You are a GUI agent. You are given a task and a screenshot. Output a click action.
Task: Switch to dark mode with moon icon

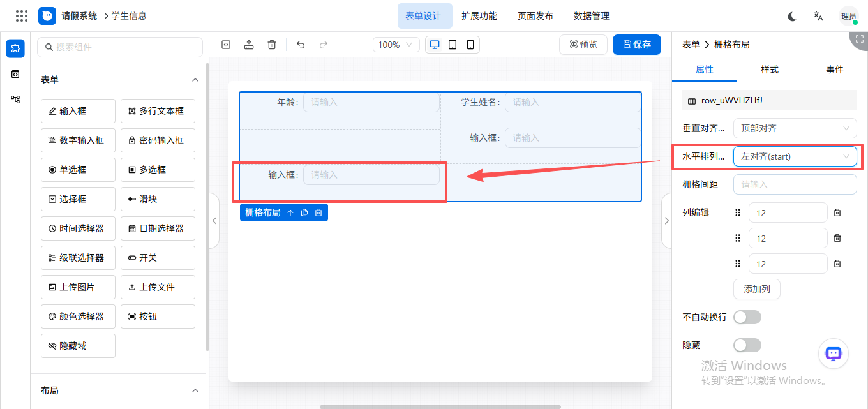(x=792, y=16)
